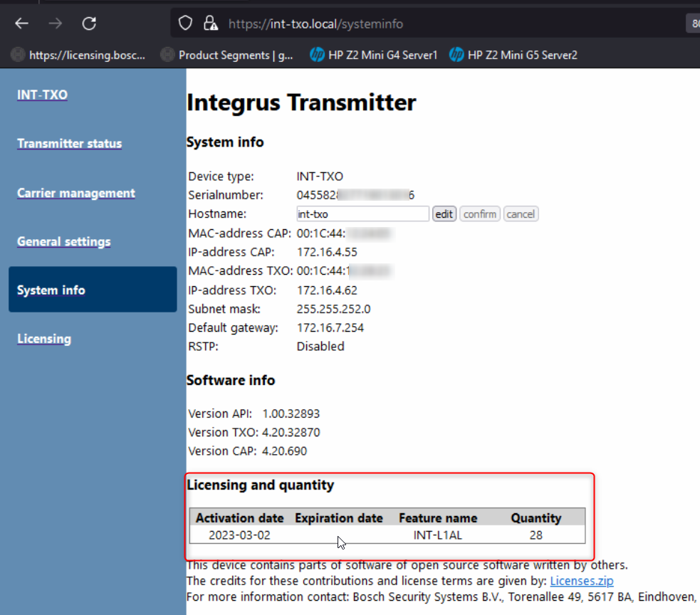The height and width of the screenshot is (615, 700).
Task: Open the Product Segments bookmark
Action: [x=227, y=55]
